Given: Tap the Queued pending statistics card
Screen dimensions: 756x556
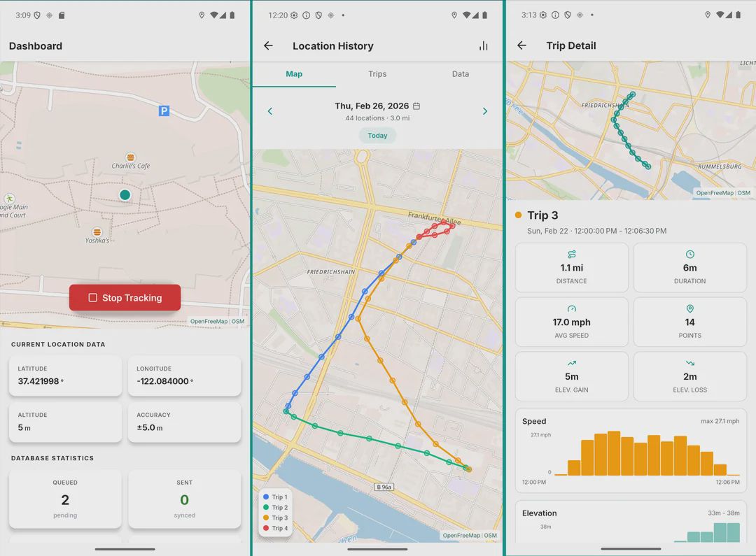Looking at the screenshot, I should 65,499.
